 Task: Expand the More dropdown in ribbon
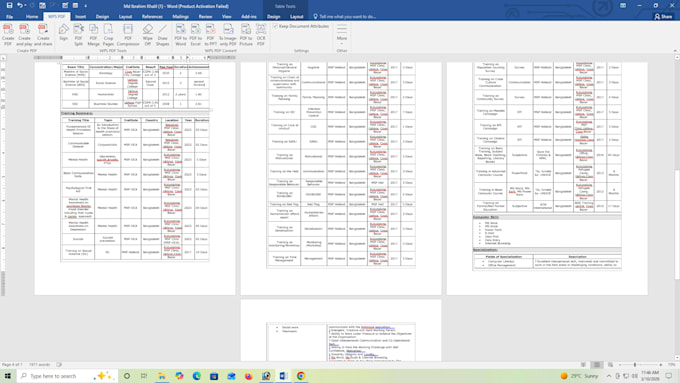click(342, 35)
